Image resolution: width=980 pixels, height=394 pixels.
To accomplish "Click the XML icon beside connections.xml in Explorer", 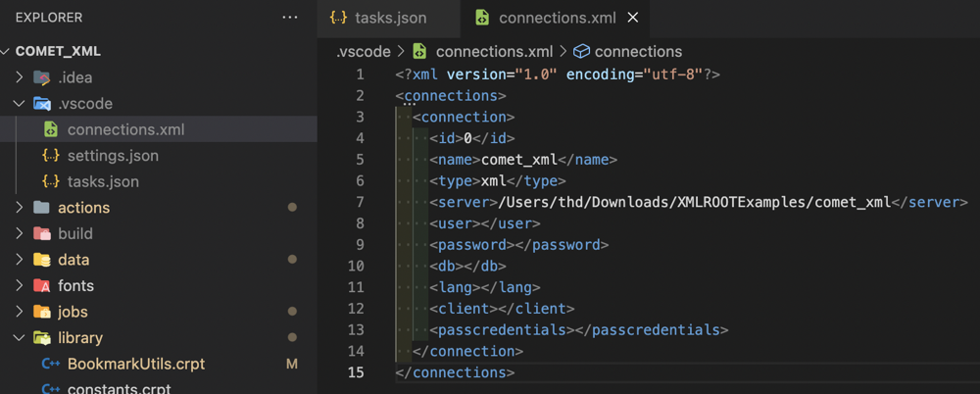I will (51, 129).
